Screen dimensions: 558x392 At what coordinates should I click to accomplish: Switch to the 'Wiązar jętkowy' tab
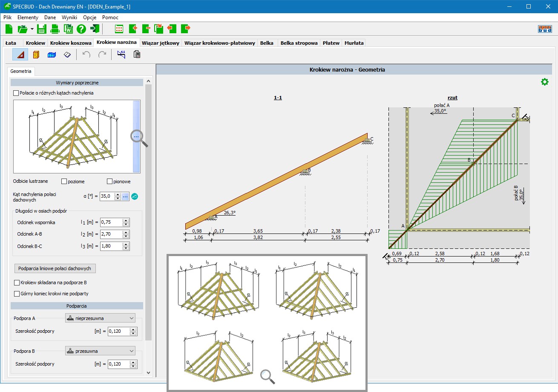click(160, 43)
